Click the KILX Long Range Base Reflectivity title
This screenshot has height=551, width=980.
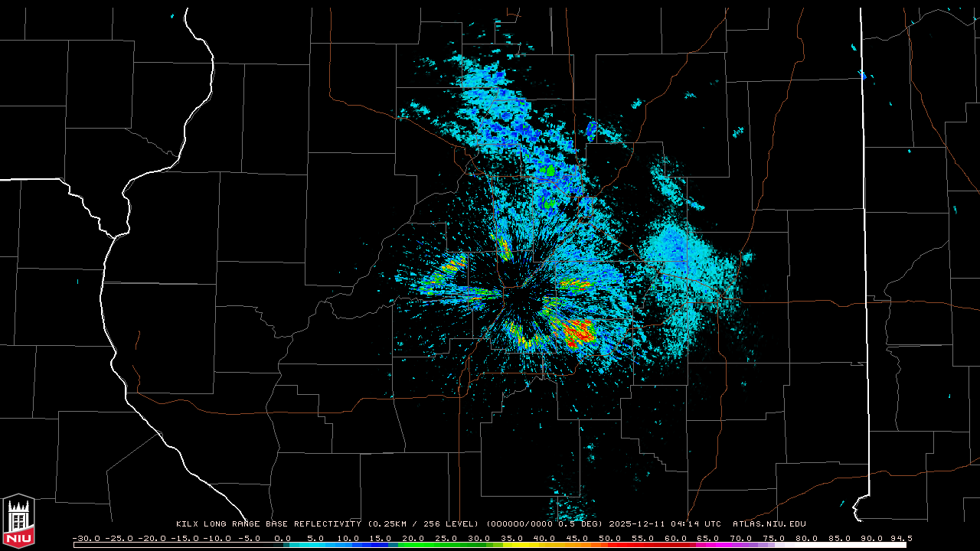268,524
